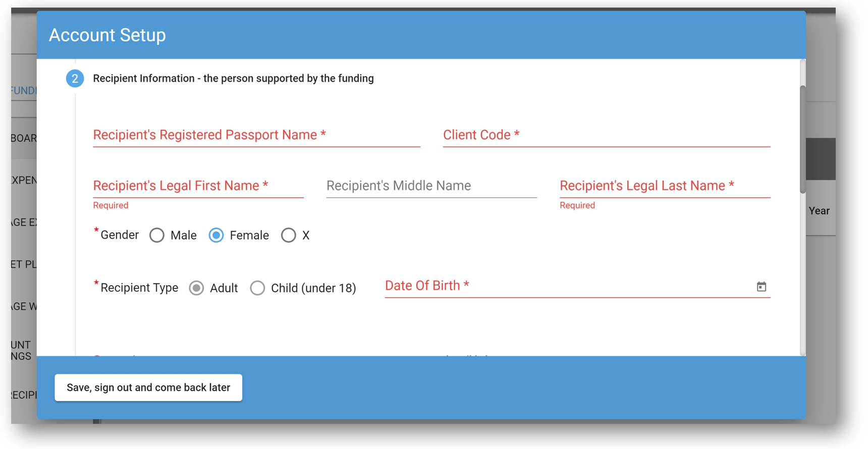Click the Year column header behind dialog
Image resolution: width=868 pixels, height=449 pixels.
coord(819,211)
